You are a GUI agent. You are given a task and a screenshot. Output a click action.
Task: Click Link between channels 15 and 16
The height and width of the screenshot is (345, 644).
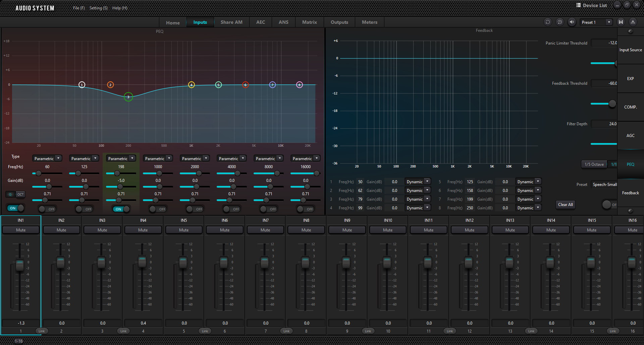tap(613, 331)
